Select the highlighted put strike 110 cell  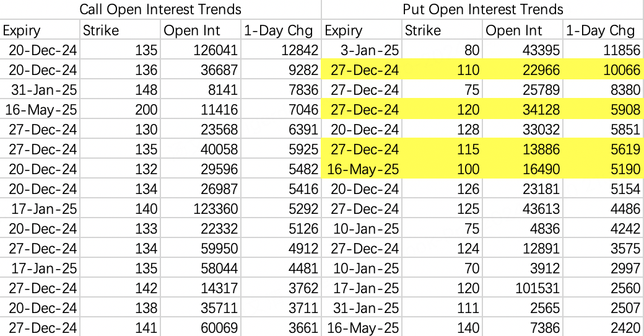point(442,69)
